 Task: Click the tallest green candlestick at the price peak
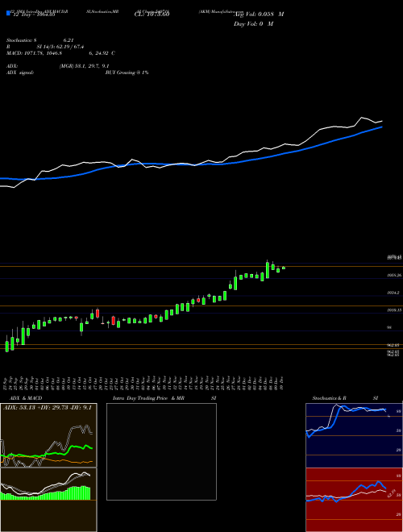[268, 270]
